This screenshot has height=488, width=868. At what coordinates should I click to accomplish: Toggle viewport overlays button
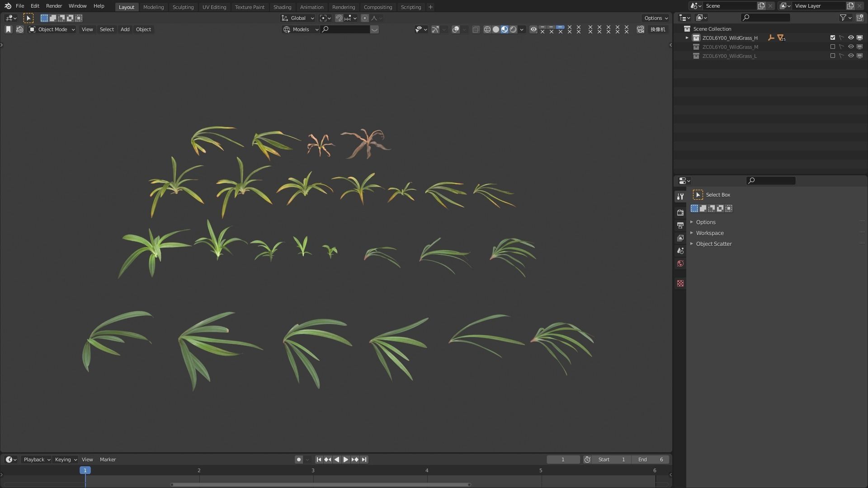pos(456,29)
